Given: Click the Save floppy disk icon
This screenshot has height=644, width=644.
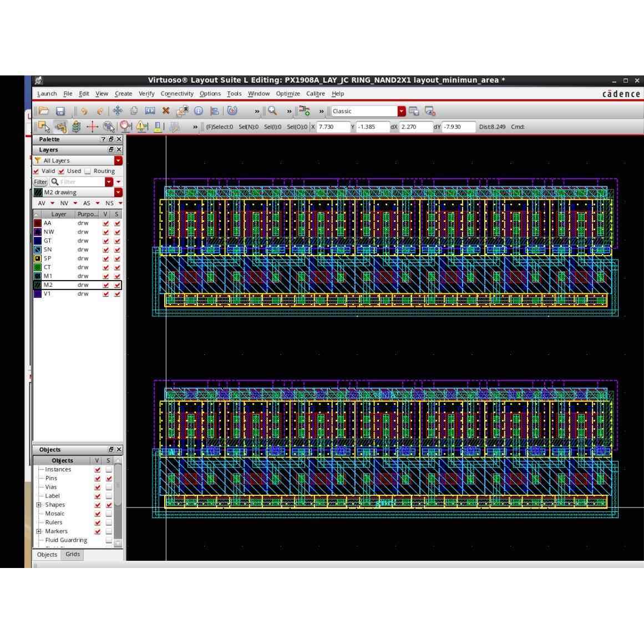Looking at the screenshot, I should [x=60, y=111].
